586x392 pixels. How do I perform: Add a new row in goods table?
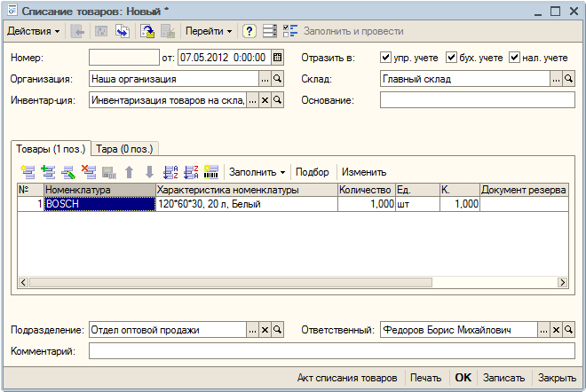point(28,172)
